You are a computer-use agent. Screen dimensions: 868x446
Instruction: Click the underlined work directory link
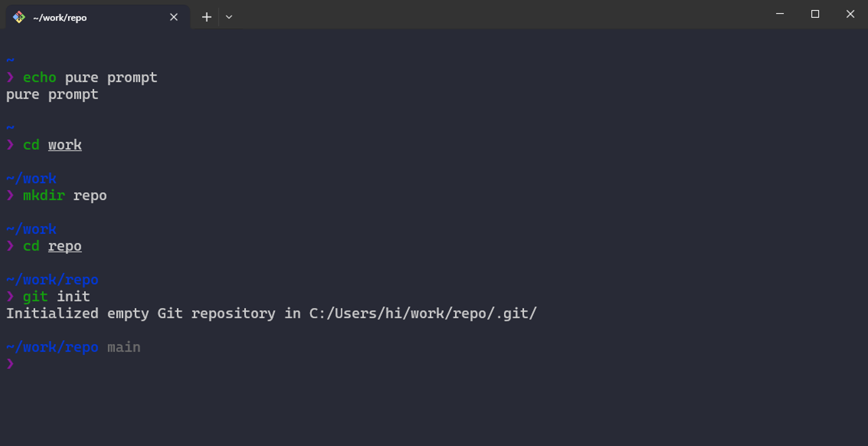65,145
